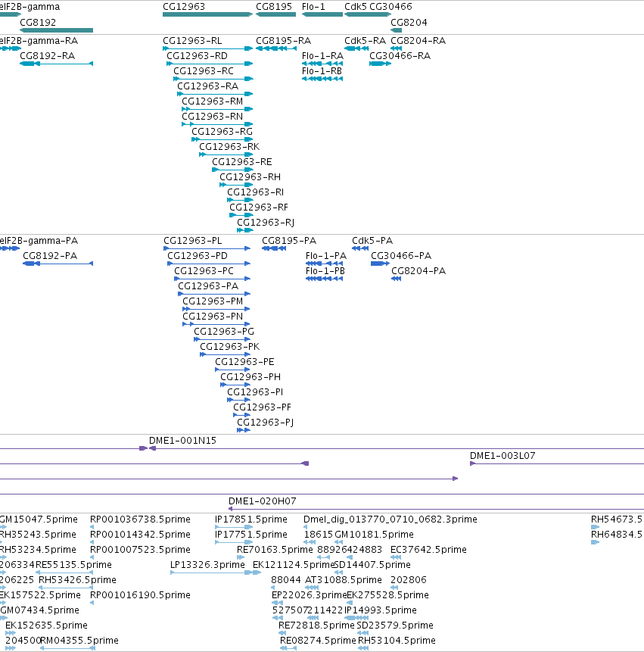Click transcript CG12963-RH
Screen dimensions: 644x652
click(x=236, y=185)
